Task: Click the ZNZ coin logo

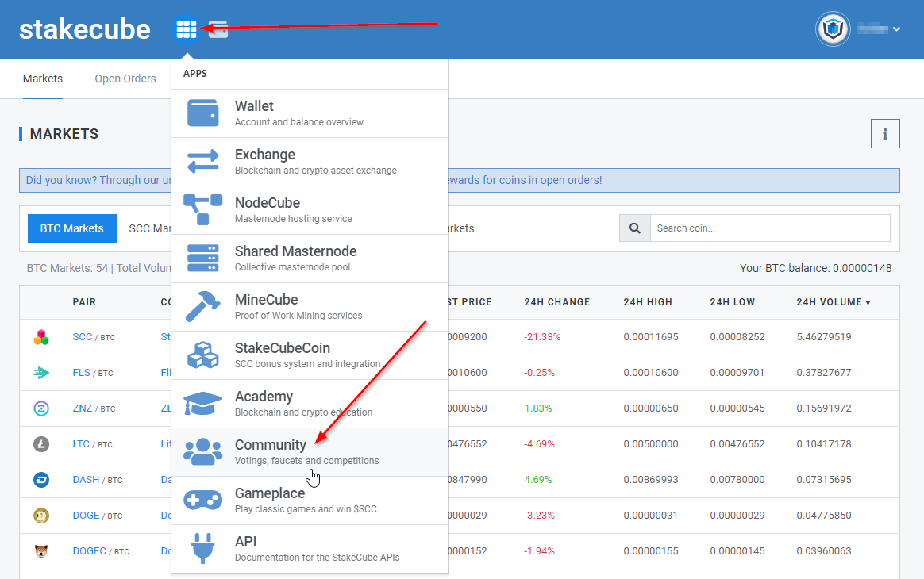Action: tap(41, 408)
